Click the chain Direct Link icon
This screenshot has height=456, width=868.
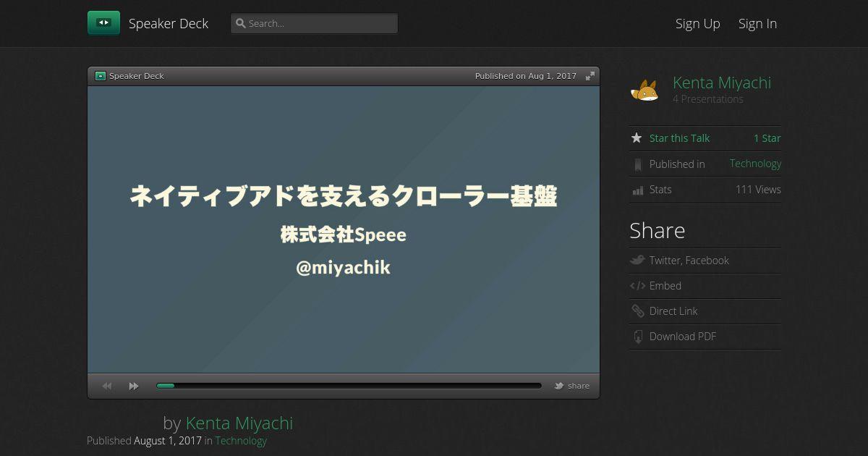637,311
